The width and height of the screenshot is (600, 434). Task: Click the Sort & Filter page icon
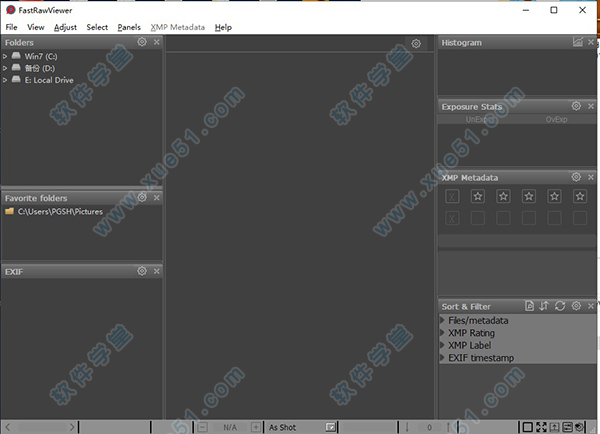[529, 306]
